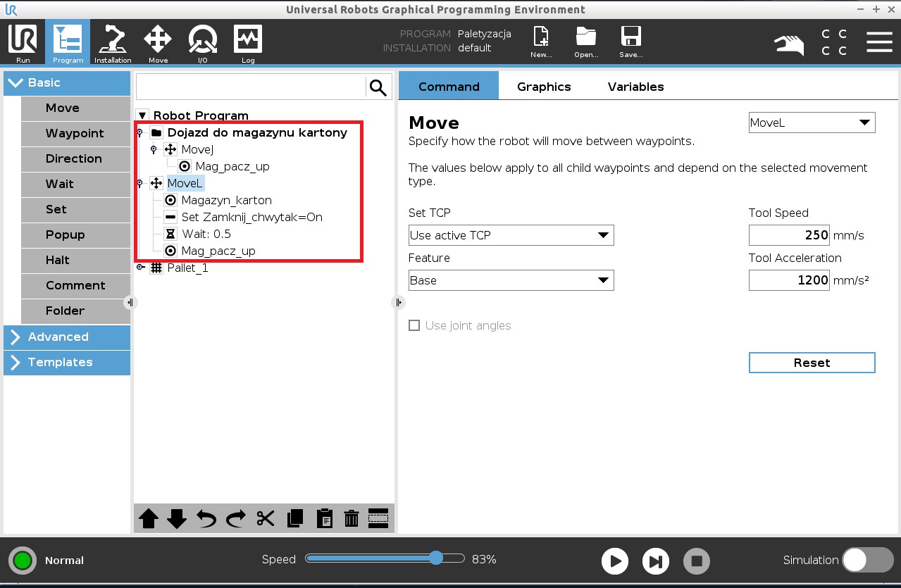Delete the selected node with trash icon

coord(352,519)
